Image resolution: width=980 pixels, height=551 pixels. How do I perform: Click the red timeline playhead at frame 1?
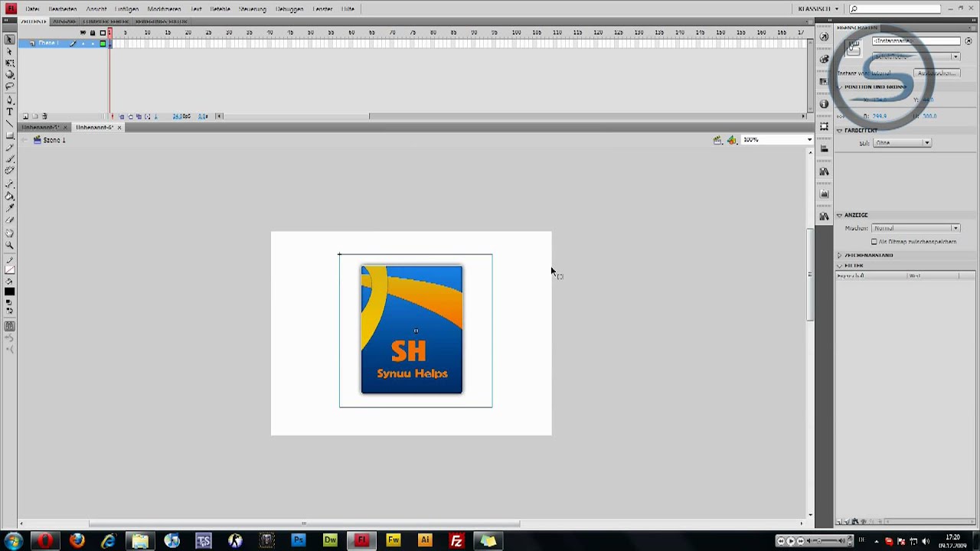click(109, 33)
